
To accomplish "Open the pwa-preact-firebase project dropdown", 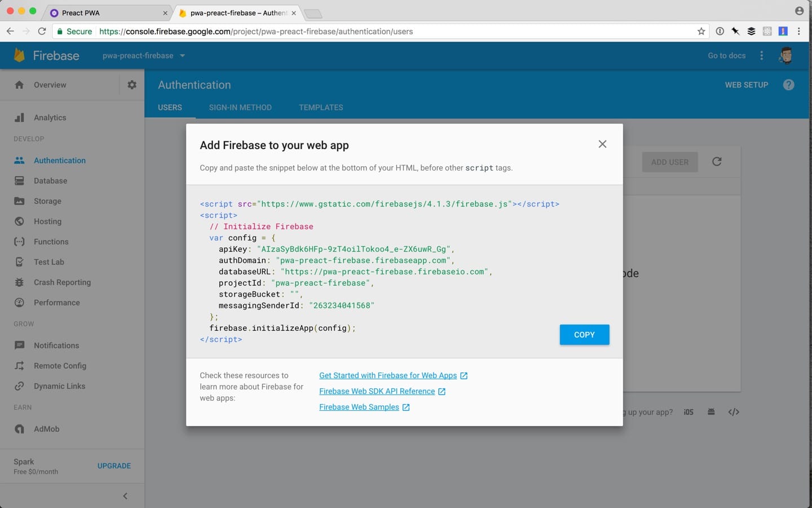I will click(x=144, y=55).
